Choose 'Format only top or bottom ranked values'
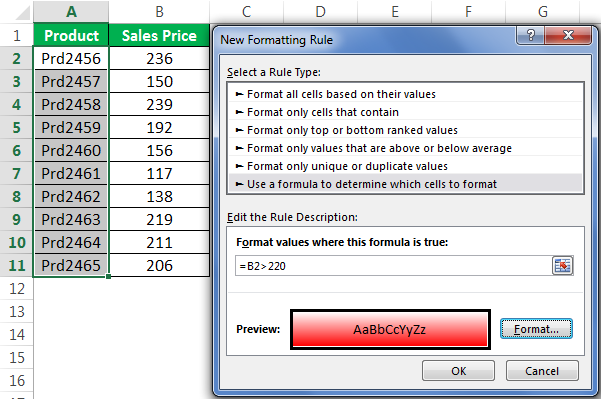601x399 pixels. point(406,130)
